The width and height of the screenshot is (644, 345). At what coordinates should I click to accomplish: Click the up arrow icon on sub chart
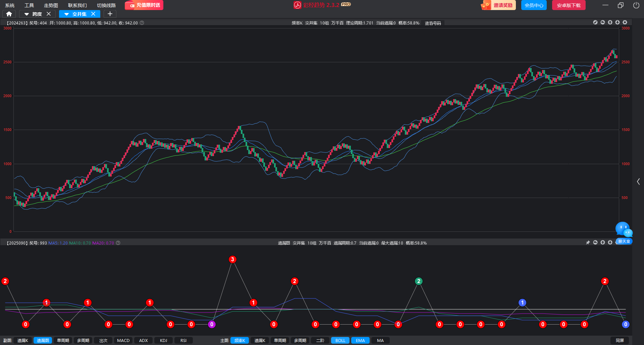click(x=603, y=243)
